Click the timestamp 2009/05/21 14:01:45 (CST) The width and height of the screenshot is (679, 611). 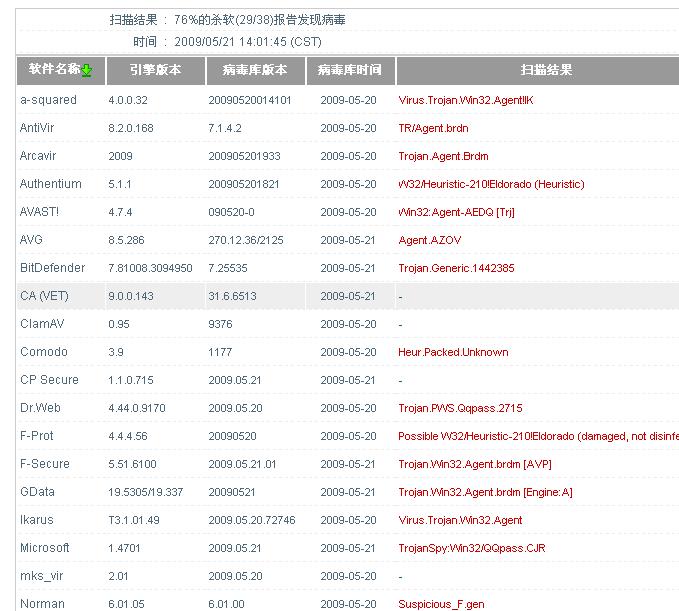coord(248,42)
